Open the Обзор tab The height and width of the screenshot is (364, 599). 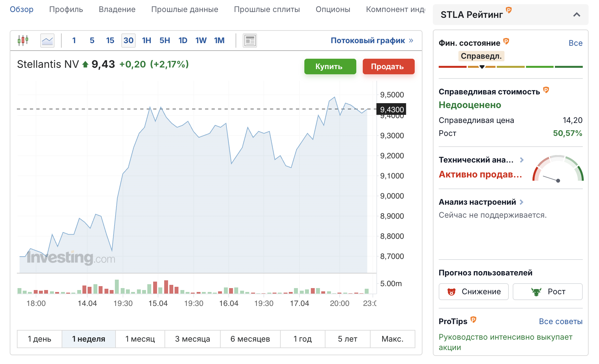point(22,9)
